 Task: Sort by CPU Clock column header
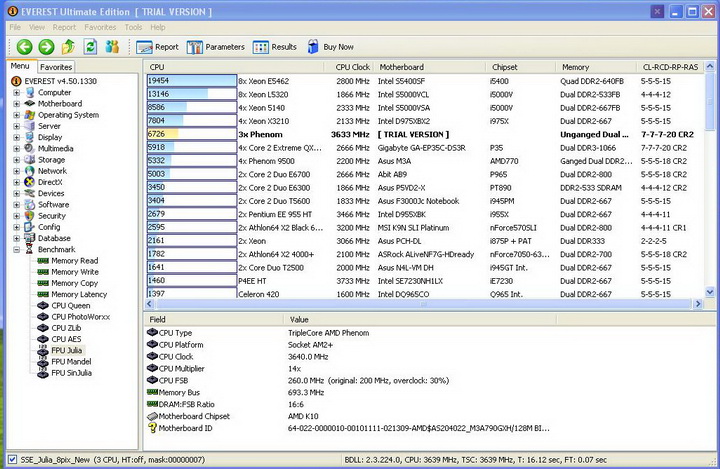pos(350,67)
